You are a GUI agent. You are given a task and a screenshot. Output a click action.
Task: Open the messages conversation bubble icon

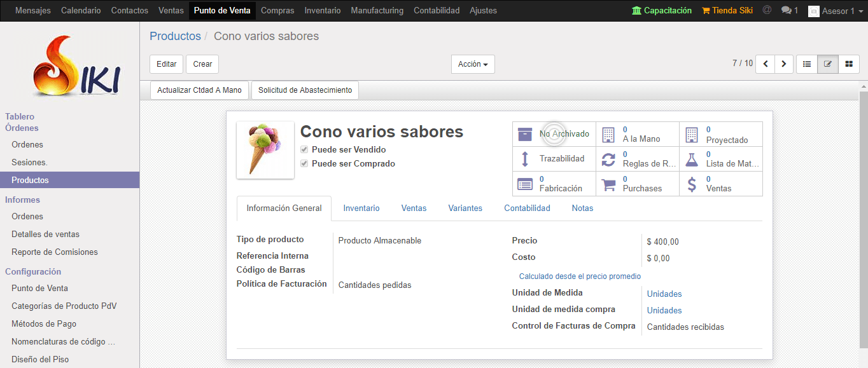(785, 10)
